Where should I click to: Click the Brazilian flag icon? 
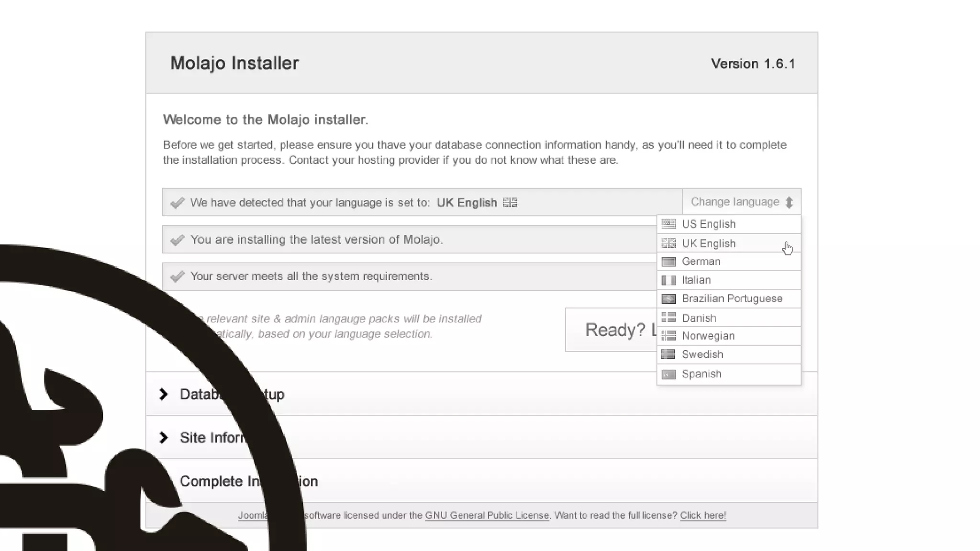[x=668, y=299]
